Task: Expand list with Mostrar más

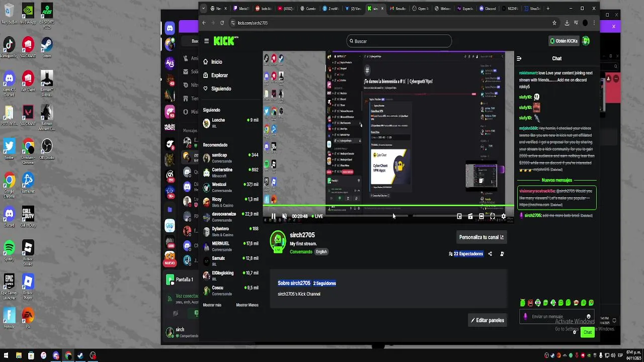Action: (x=212, y=305)
